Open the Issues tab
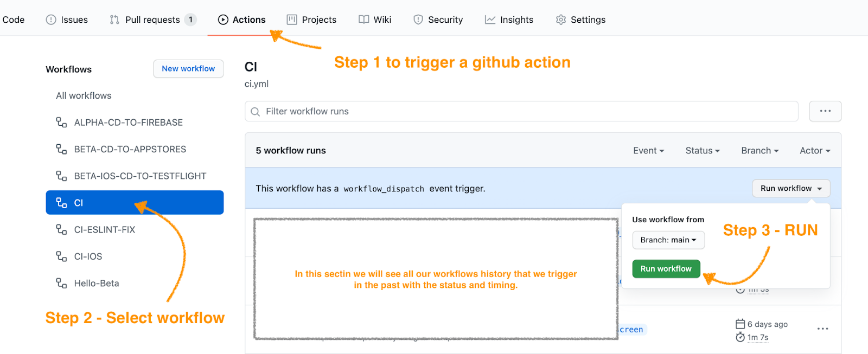 click(x=67, y=20)
